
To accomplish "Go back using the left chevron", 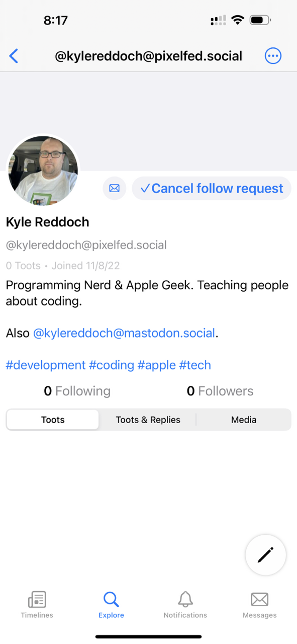I will 14,56.
